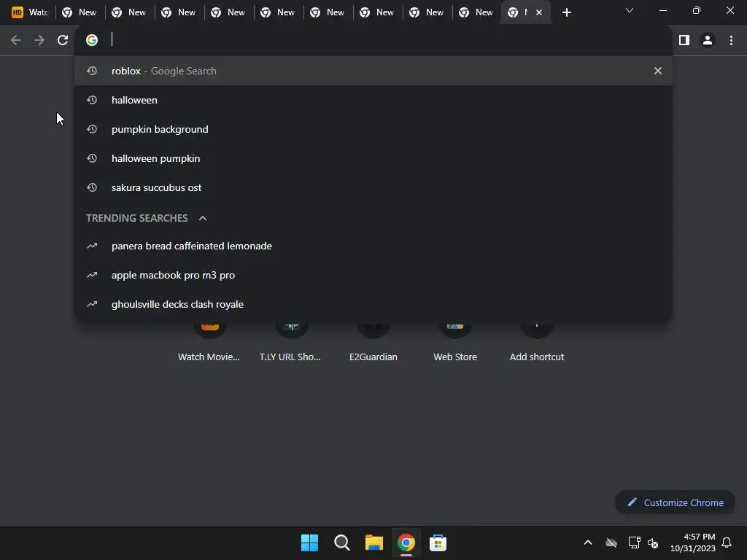Screen dimensions: 747x560
Task: Click the history icon beside halloween
Action: click(92, 100)
